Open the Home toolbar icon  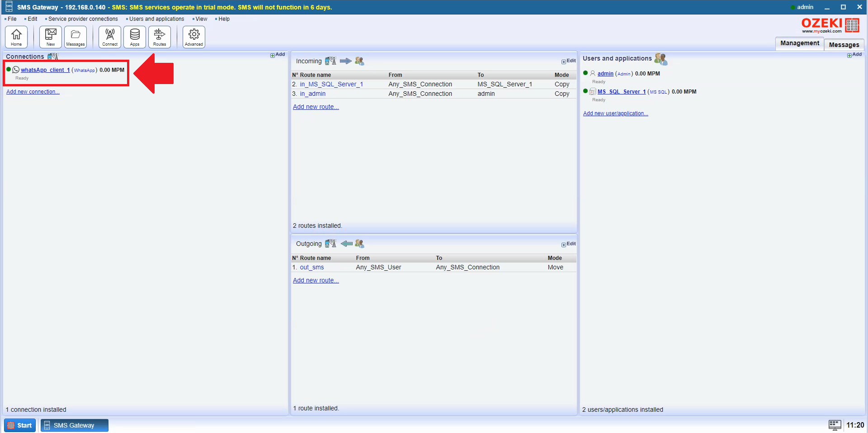tap(16, 37)
